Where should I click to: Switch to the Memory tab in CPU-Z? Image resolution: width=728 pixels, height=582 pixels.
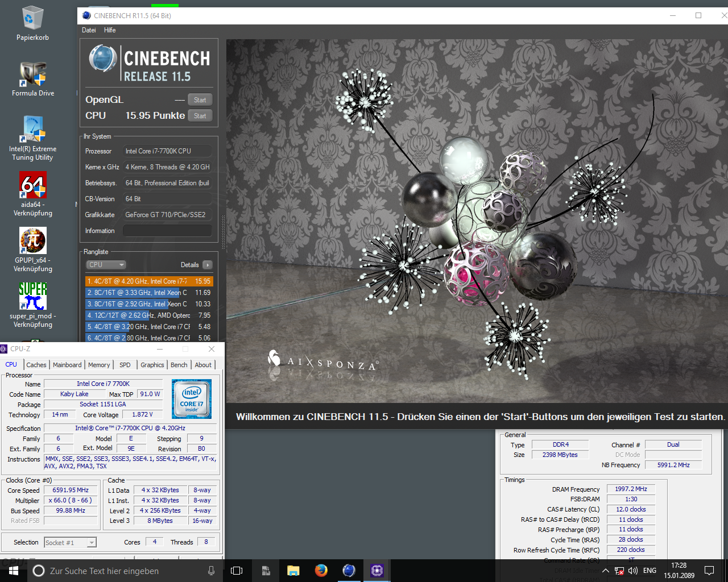(x=99, y=365)
